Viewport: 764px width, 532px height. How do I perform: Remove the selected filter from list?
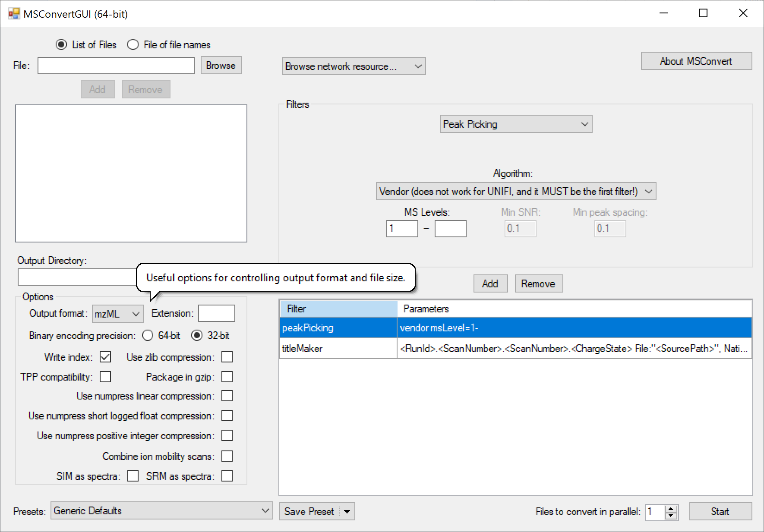[539, 283]
